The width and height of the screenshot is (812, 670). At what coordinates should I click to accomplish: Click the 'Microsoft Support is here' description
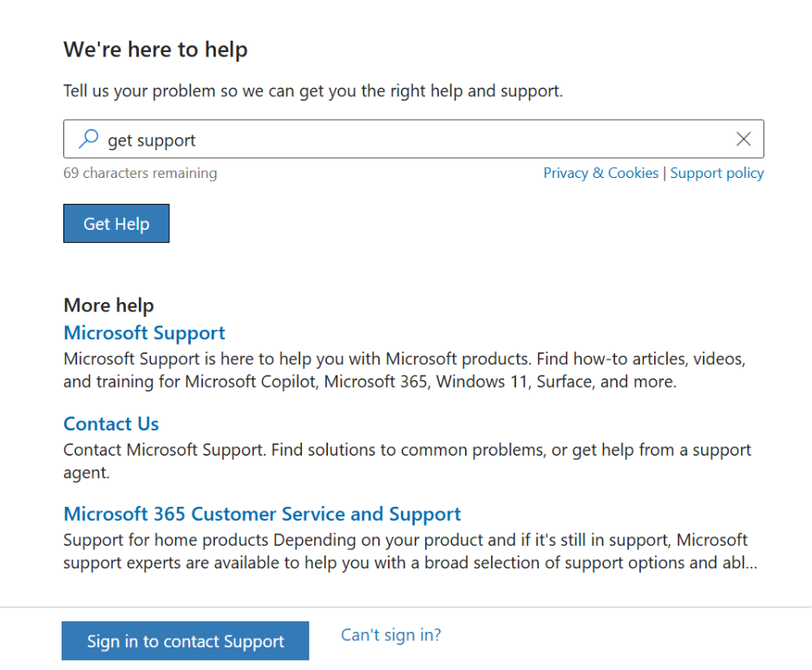[x=404, y=370]
